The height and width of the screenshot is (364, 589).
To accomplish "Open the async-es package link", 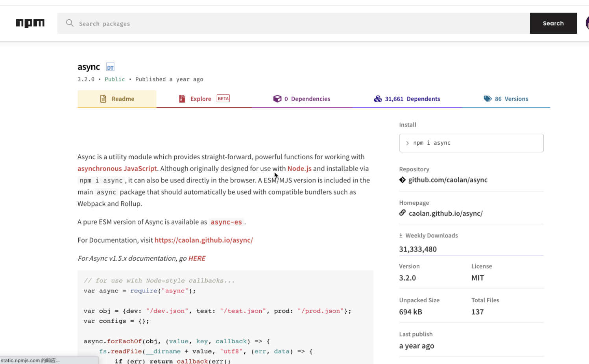I will pos(226,222).
